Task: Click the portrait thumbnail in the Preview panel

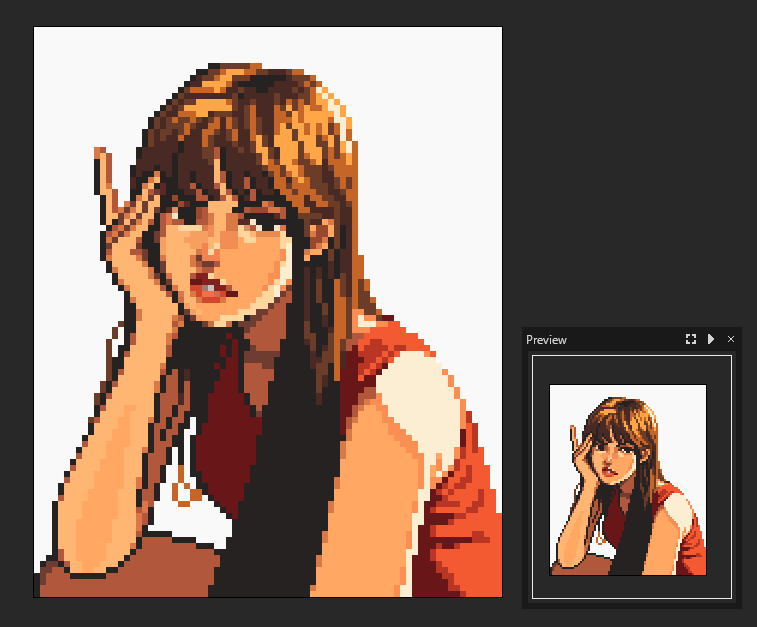Action: (628, 479)
